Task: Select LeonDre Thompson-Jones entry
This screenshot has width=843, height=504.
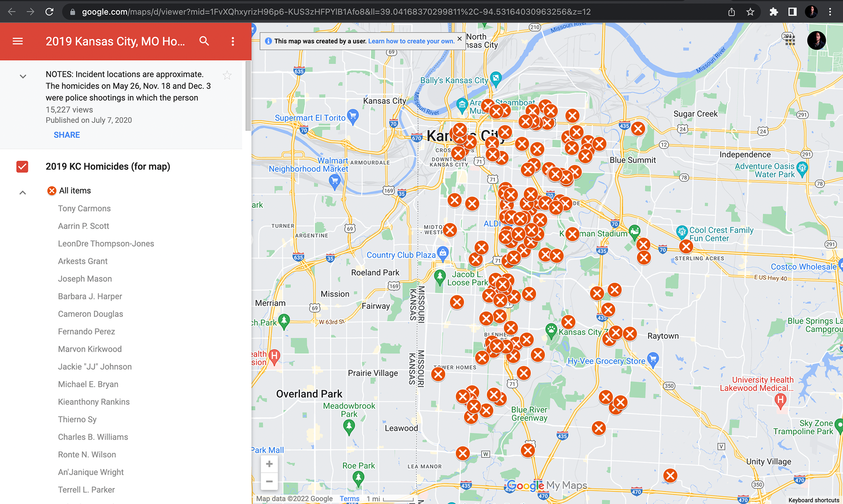Action: (x=106, y=244)
